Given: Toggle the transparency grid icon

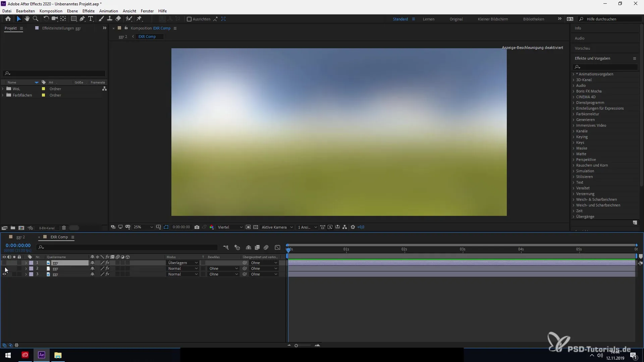Looking at the screenshot, I should [256, 227].
